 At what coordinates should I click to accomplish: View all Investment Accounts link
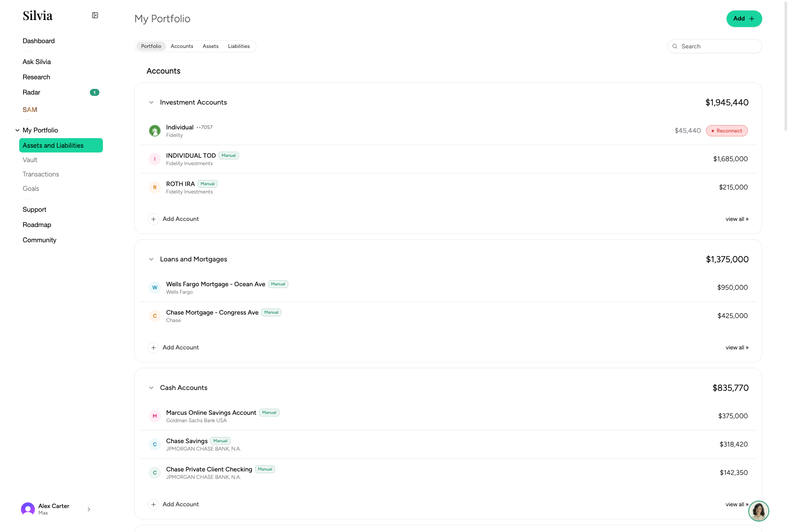tap(737, 219)
